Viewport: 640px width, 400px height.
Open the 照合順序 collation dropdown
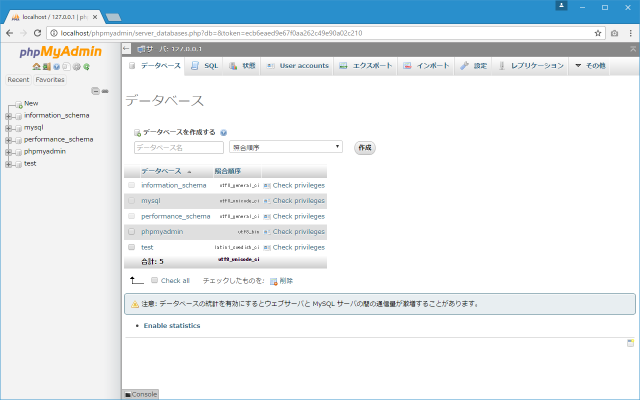click(286, 147)
